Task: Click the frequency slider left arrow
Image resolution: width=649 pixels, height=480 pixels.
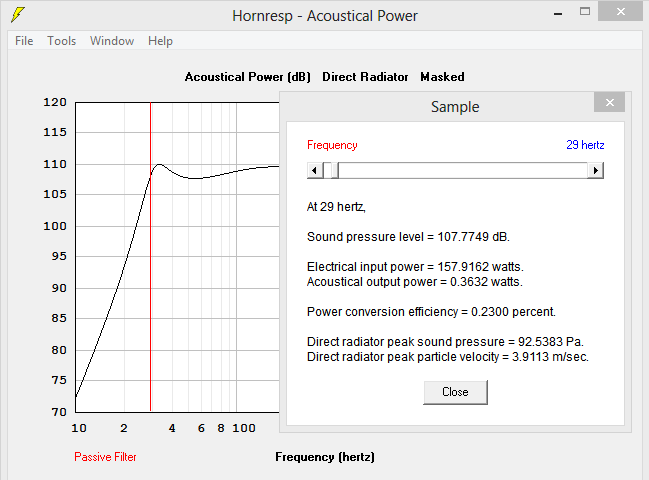Action: tap(315, 170)
